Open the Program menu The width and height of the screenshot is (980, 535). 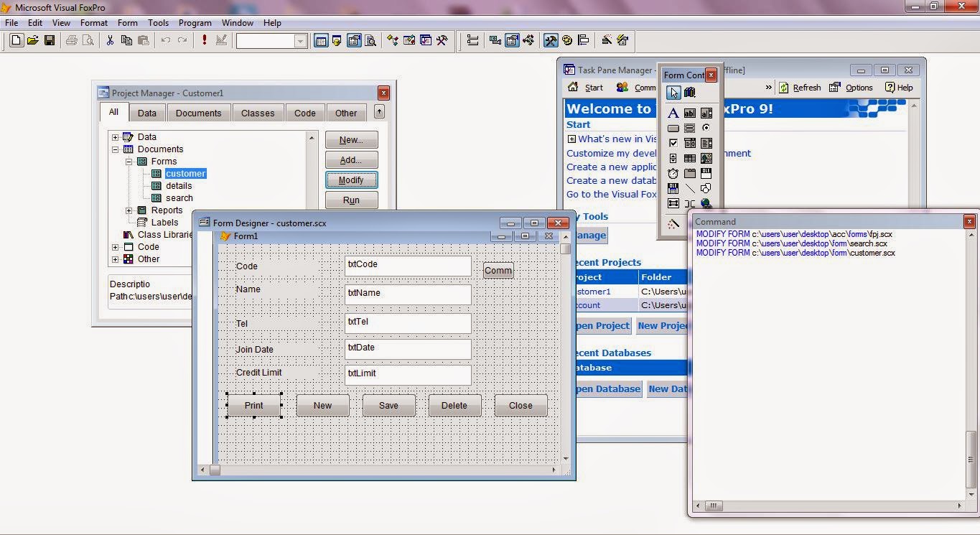195,22
